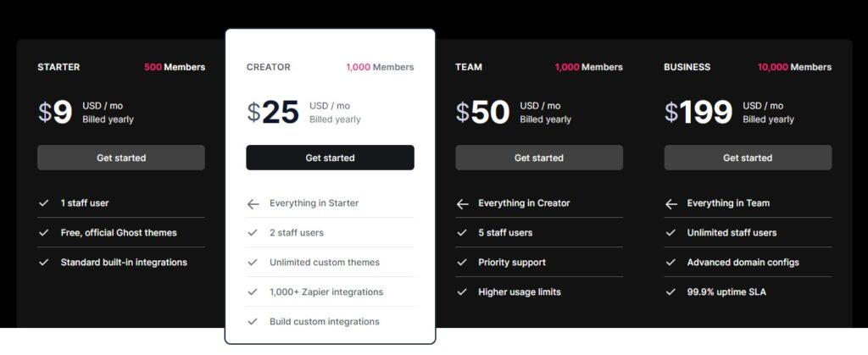Click the checkmark next to 1 staff user
Viewport: 868px width, 355px height.
44,203
